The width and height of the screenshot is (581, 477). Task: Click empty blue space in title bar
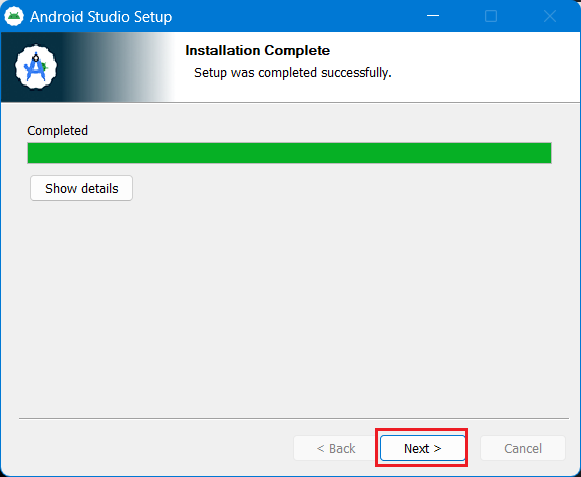[x=296, y=16]
